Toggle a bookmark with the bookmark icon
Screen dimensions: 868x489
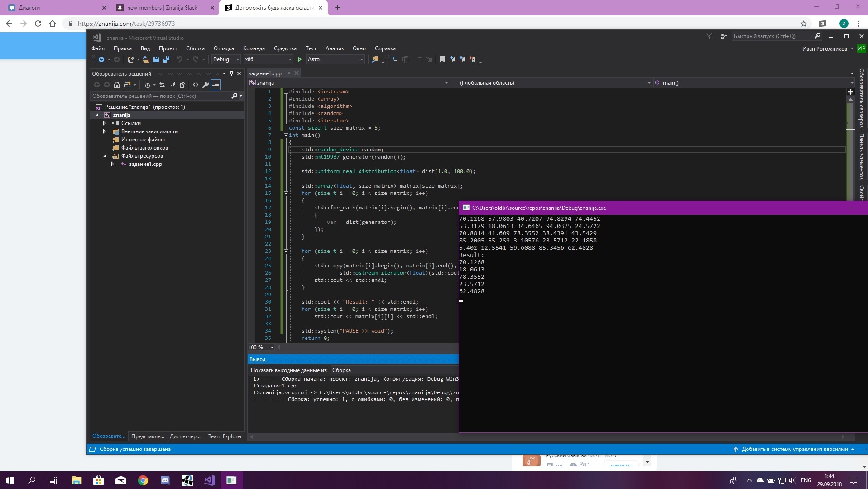tap(442, 59)
